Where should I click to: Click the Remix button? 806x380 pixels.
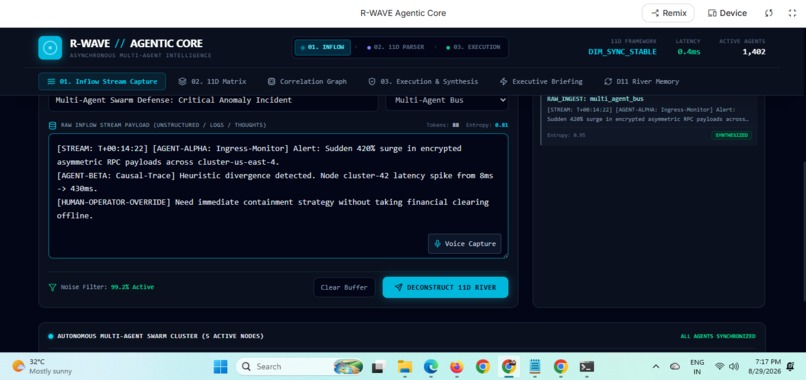pyautogui.click(x=668, y=13)
